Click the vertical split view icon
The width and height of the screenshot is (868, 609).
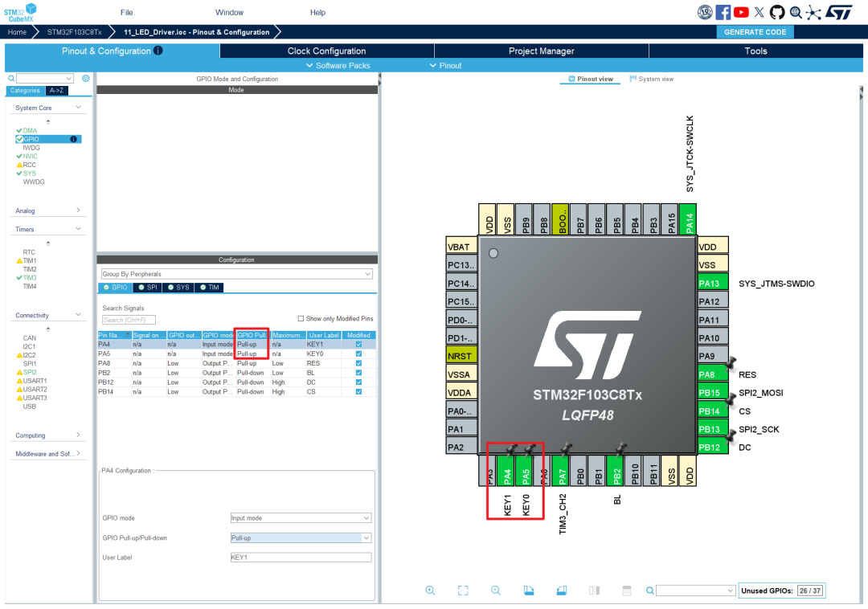click(594, 591)
